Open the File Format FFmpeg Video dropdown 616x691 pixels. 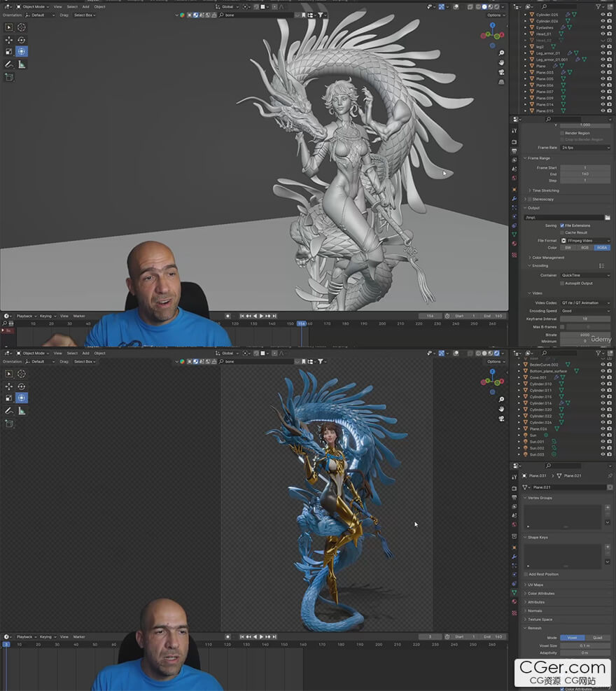(584, 241)
